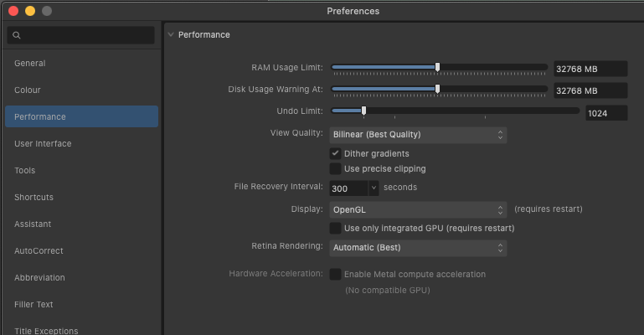Expand File Recovery Interval arrow

coord(374,188)
